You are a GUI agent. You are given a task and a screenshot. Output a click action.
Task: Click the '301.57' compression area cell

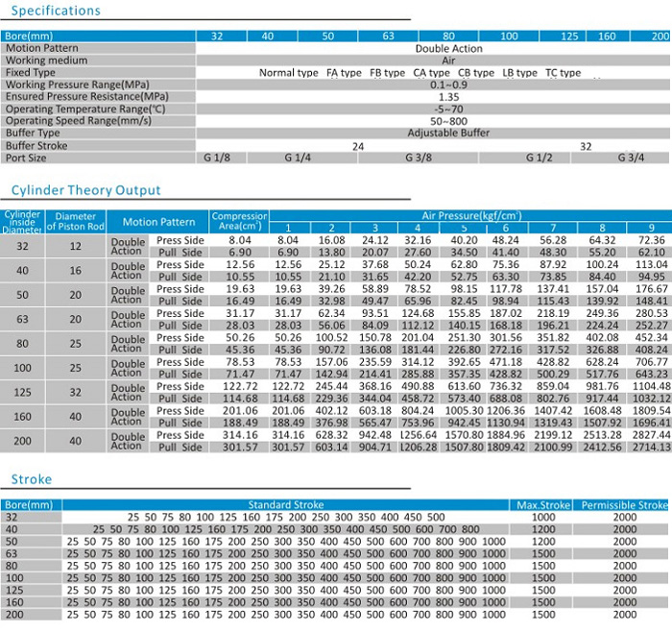tap(240, 448)
